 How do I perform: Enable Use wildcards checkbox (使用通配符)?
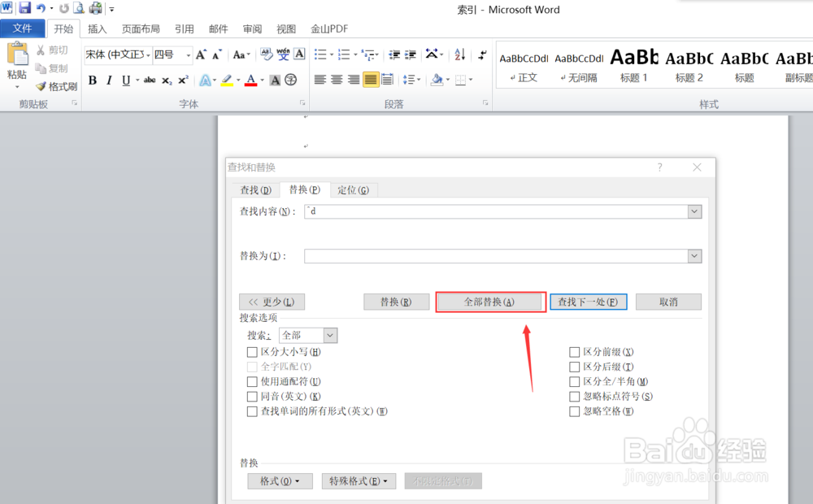click(x=252, y=381)
